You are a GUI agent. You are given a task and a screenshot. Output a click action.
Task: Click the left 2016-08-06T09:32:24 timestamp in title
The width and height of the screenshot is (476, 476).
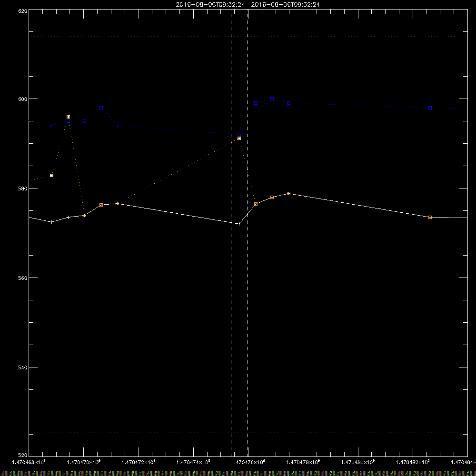[210, 5]
